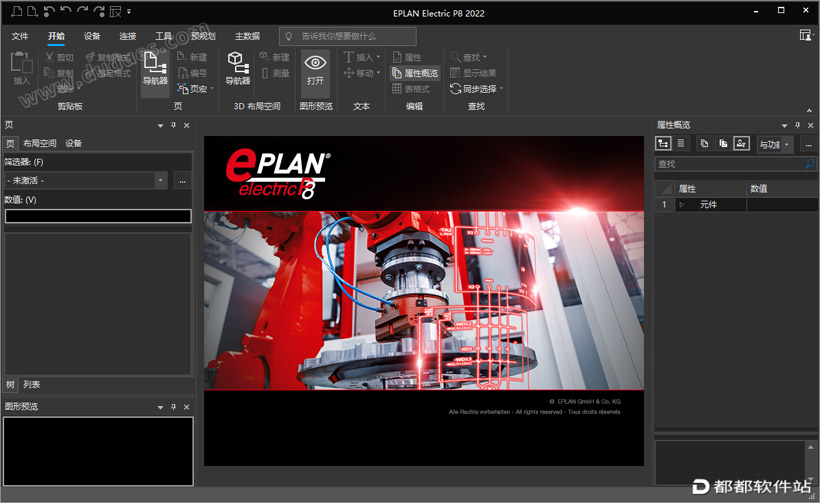
Task: Switch to the 工具 ribbon tab
Action: 163,36
